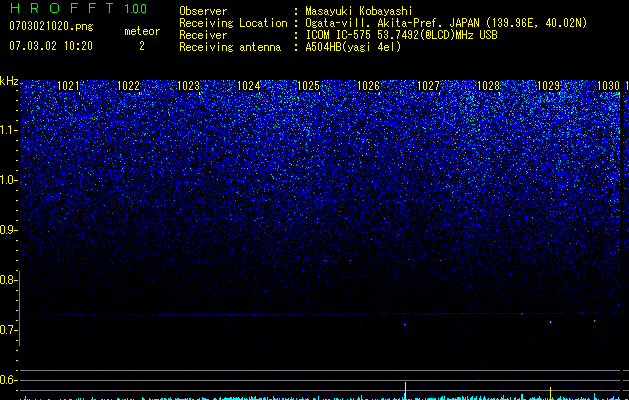Jump to the 1021 time marker
629x400 pixels.
[x=69, y=86]
